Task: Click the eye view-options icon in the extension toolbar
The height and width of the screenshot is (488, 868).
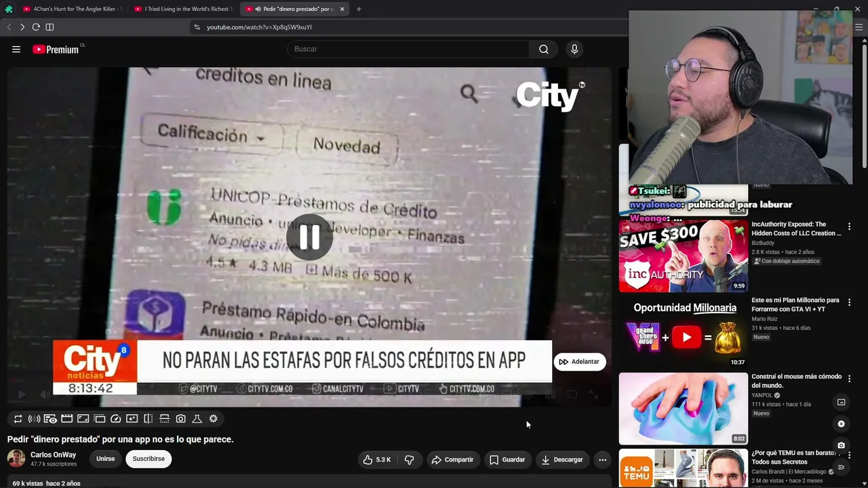Action: pyautogui.click(x=51, y=419)
